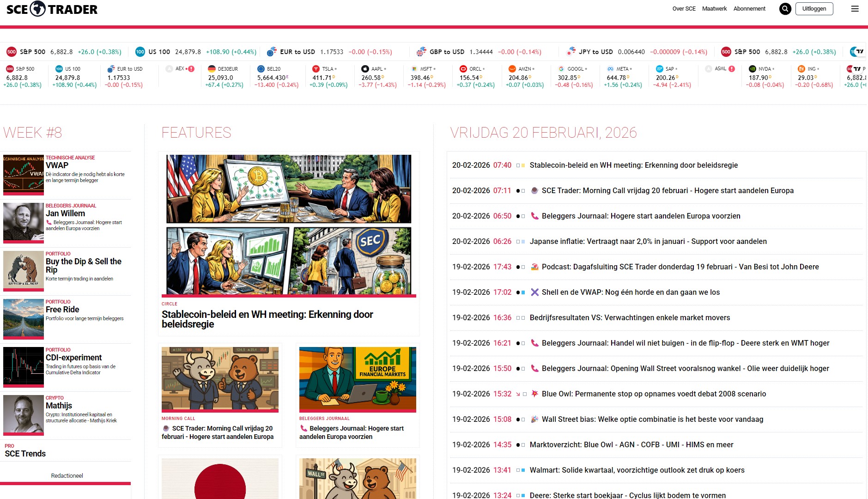Open the VWAP technische analyse item

click(57, 165)
